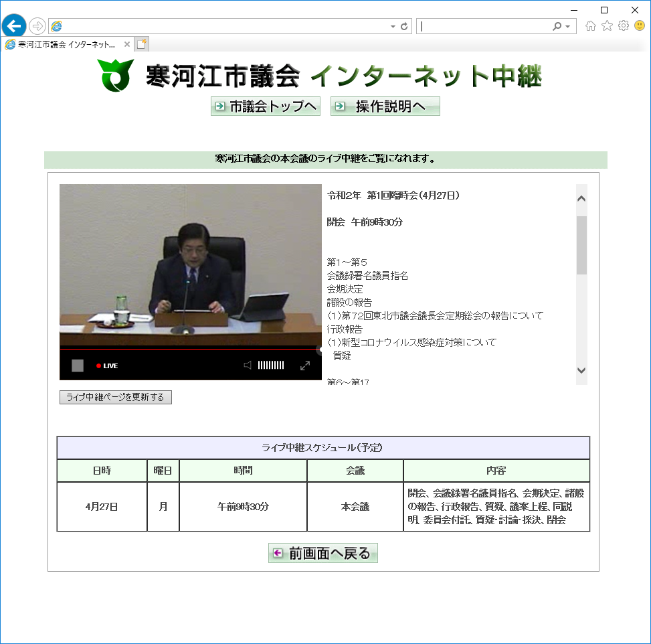Click the 午前9時30分 cell in schedule table
This screenshot has width=651, height=644.
(244, 507)
